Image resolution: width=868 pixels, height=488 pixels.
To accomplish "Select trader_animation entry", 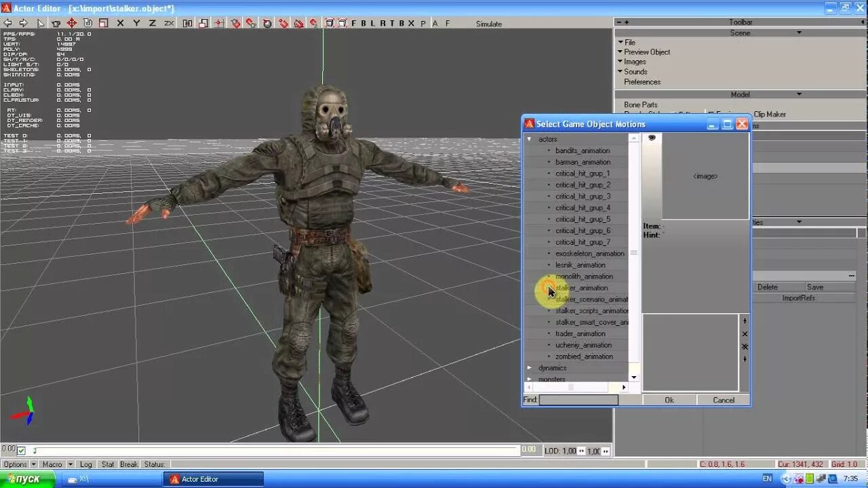I will [580, 333].
